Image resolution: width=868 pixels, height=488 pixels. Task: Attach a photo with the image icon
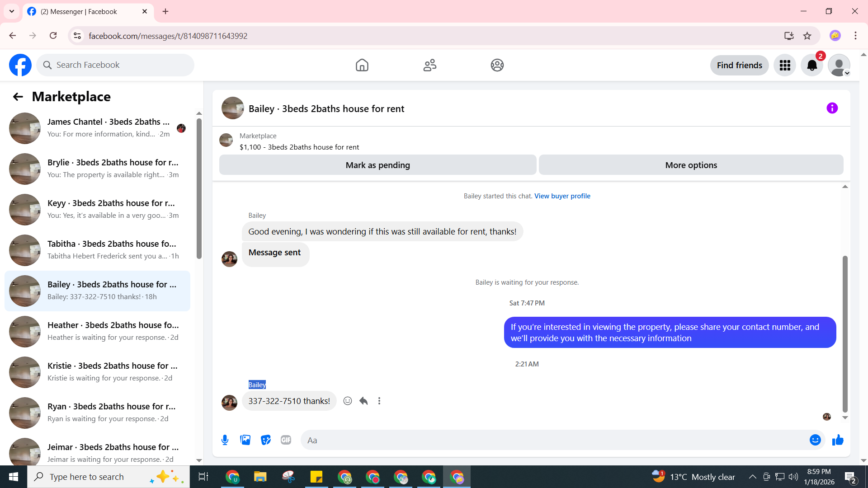click(245, 440)
